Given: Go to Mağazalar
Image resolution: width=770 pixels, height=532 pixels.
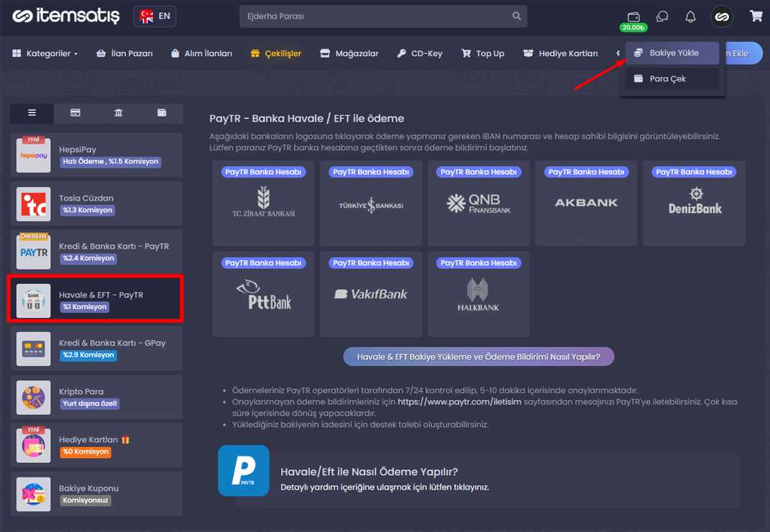Looking at the screenshot, I should tap(349, 53).
